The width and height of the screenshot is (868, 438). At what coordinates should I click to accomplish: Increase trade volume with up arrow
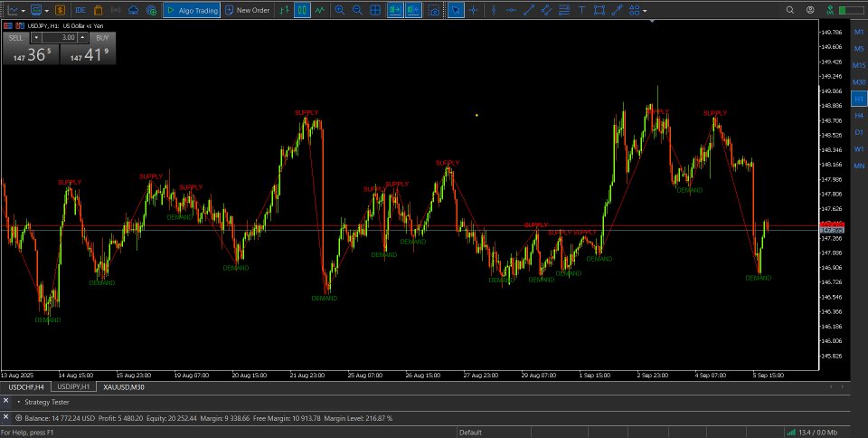[x=83, y=38]
